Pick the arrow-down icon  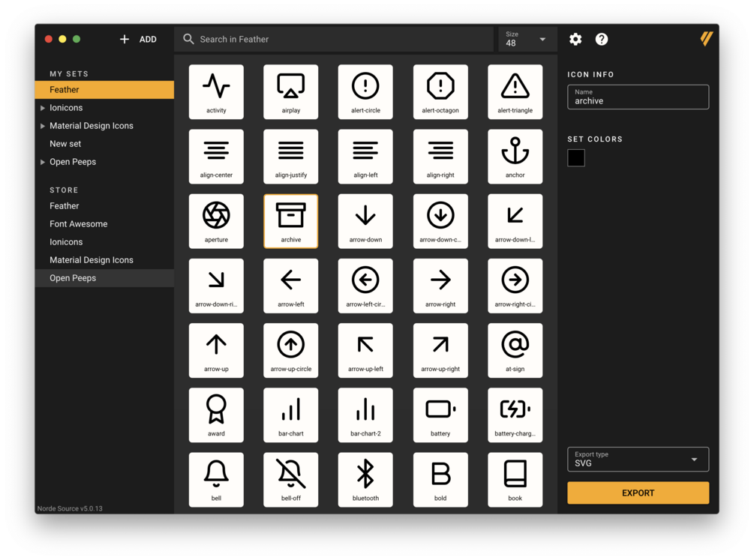pyautogui.click(x=365, y=221)
